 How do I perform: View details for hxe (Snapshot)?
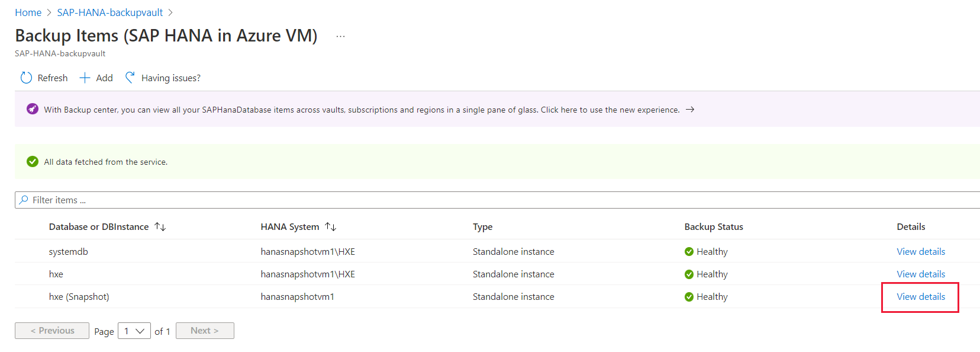click(921, 296)
